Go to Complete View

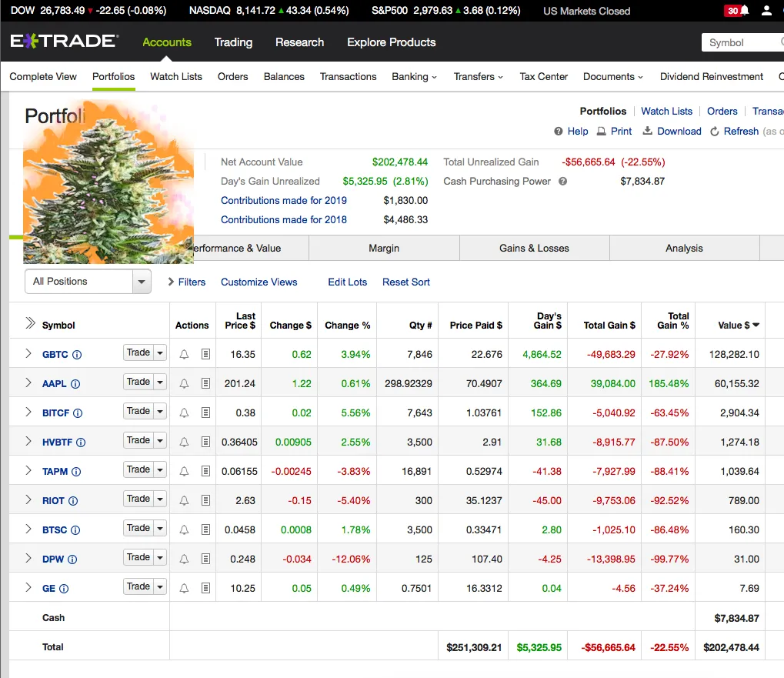43,76
